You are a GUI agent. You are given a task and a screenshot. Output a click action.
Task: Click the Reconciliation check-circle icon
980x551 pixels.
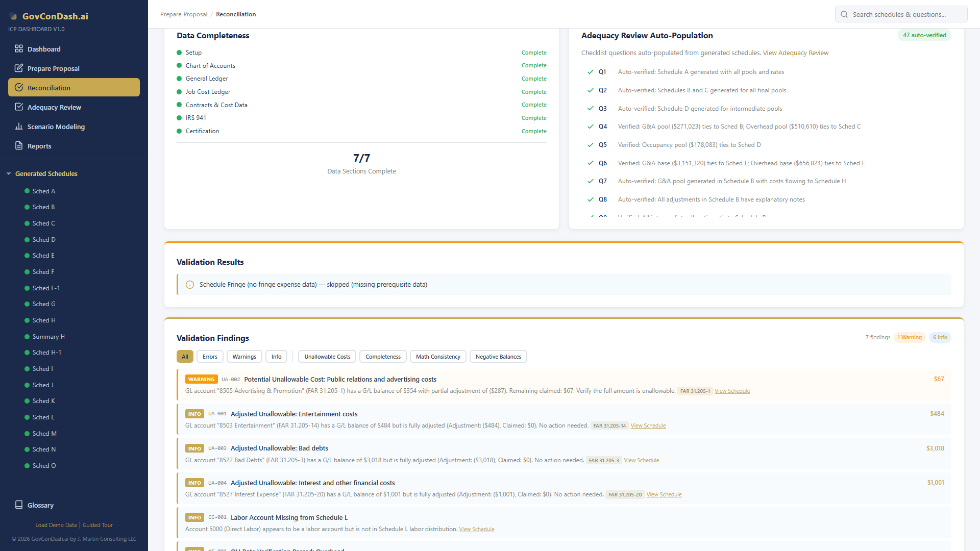(19, 88)
